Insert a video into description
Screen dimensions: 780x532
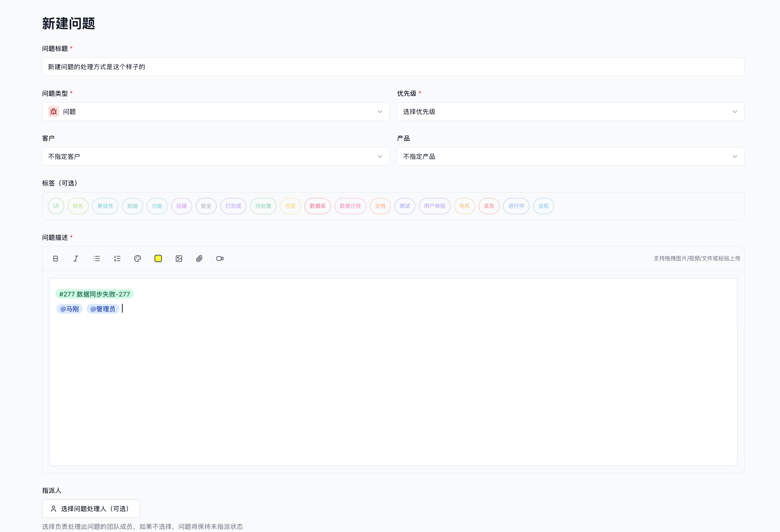[220, 259]
